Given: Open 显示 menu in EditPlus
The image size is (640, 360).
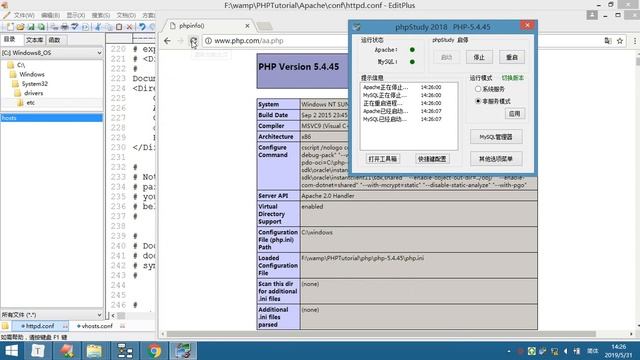Looking at the screenshot, I should [76, 15].
